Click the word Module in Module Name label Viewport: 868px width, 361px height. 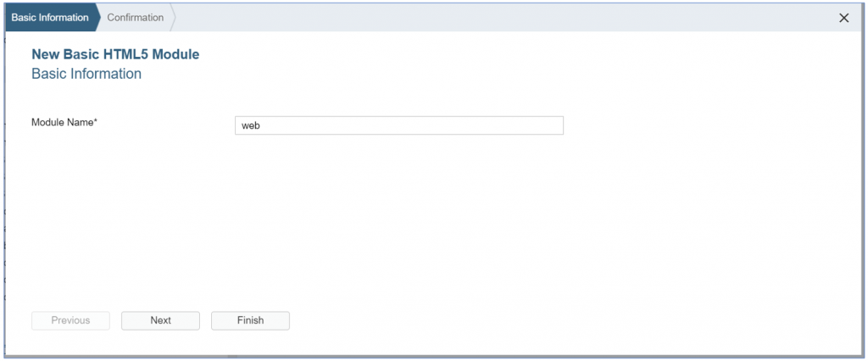pyautogui.click(x=47, y=122)
